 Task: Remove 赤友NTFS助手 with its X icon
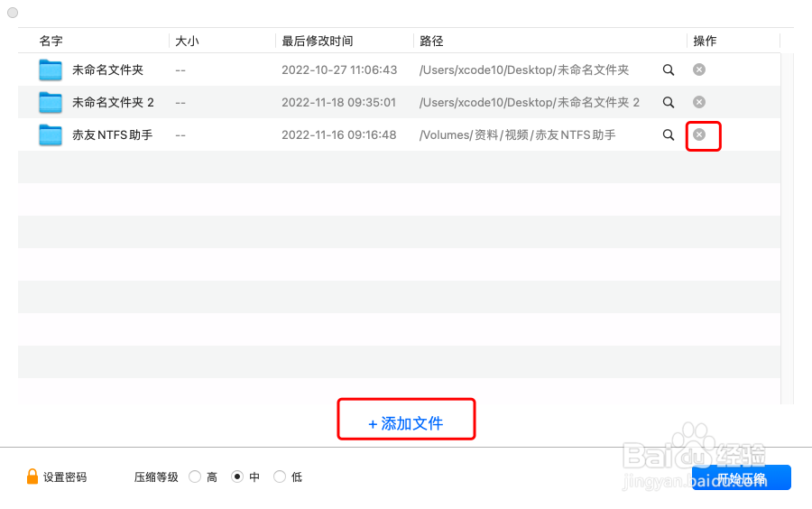(x=699, y=134)
